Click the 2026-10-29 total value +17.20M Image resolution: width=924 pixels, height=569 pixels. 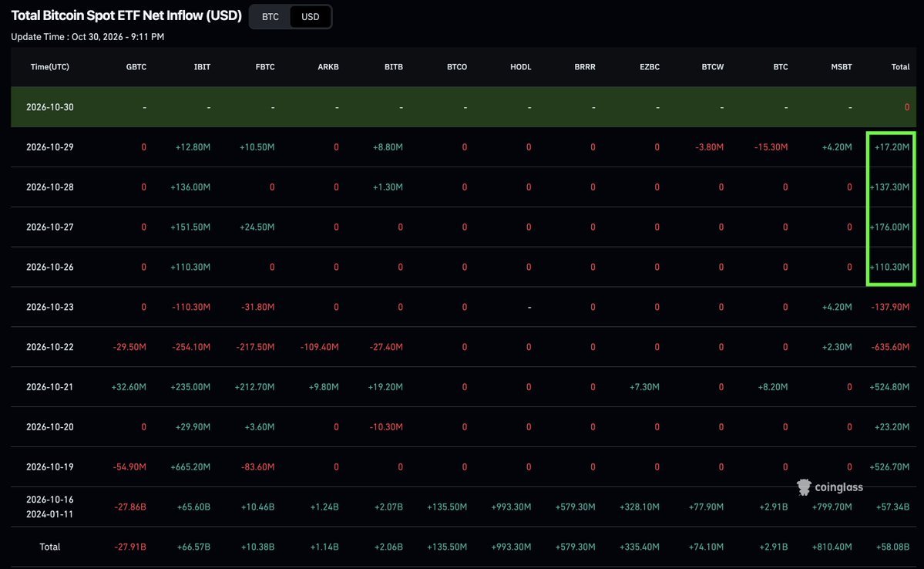tap(892, 146)
